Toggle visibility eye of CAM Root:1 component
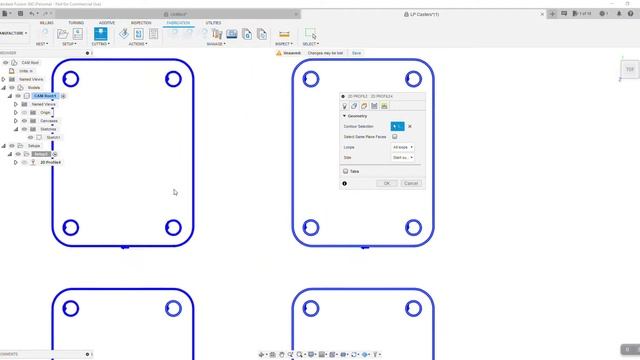 tap(18, 96)
